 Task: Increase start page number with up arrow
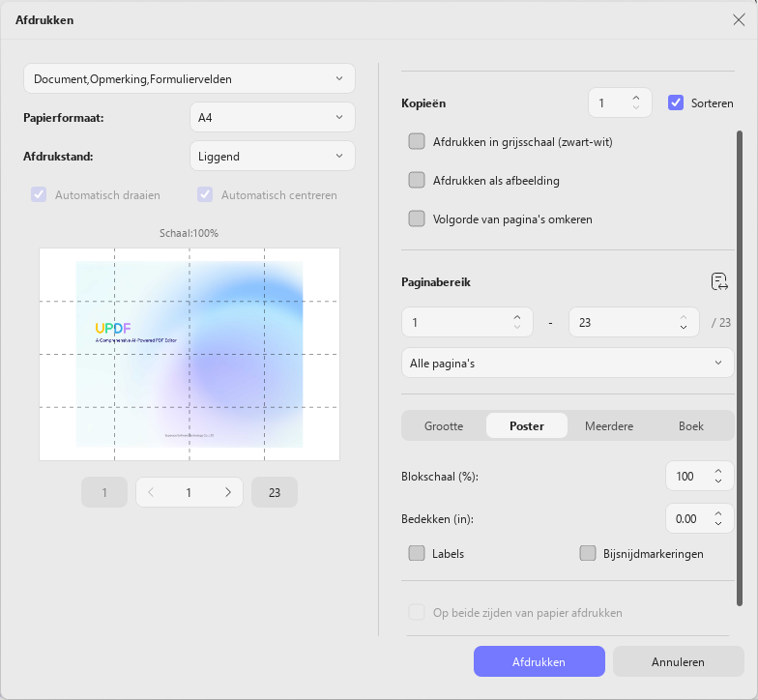pyautogui.click(x=517, y=317)
